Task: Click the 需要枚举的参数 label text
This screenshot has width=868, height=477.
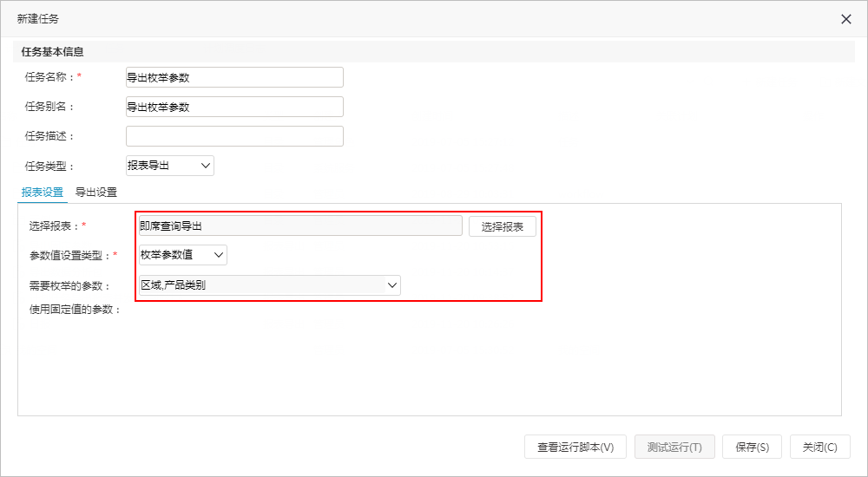Action: coord(69,286)
